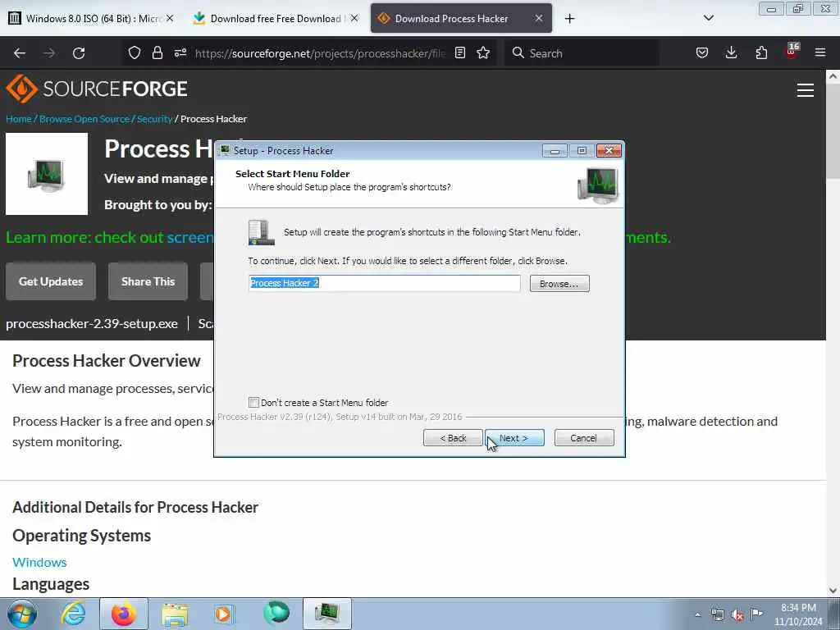This screenshot has height=630, width=840.
Task: Open the SourceForge site hamburger menu
Action: [x=806, y=90]
